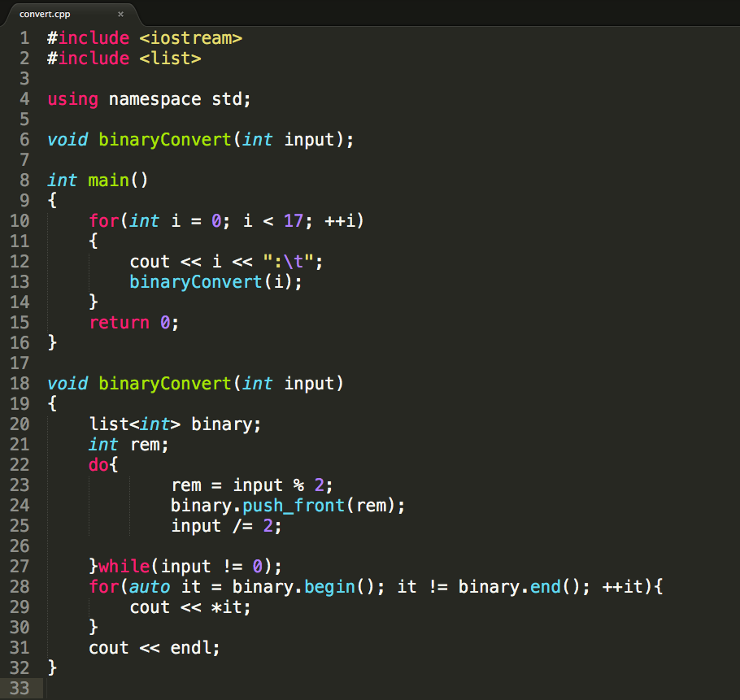Click the '":\t"' string literal

coord(289,261)
